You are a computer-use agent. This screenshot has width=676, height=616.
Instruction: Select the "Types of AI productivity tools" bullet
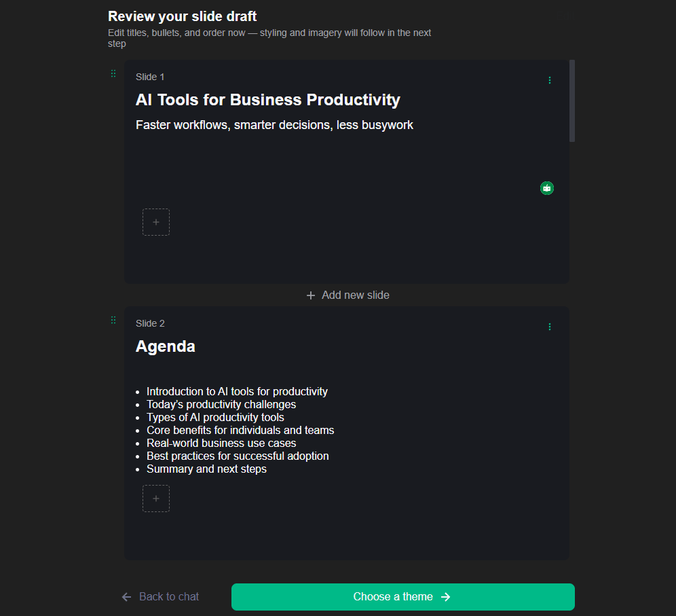point(215,418)
